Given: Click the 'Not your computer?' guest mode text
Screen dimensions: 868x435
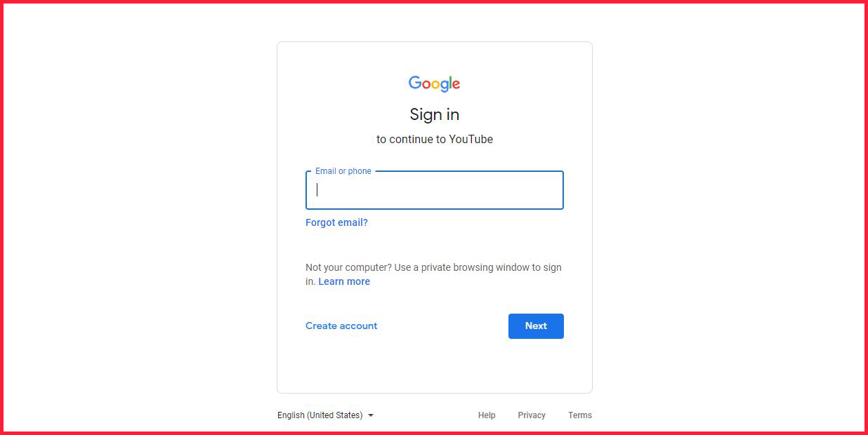Looking at the screenshot, I should (348, 267).
